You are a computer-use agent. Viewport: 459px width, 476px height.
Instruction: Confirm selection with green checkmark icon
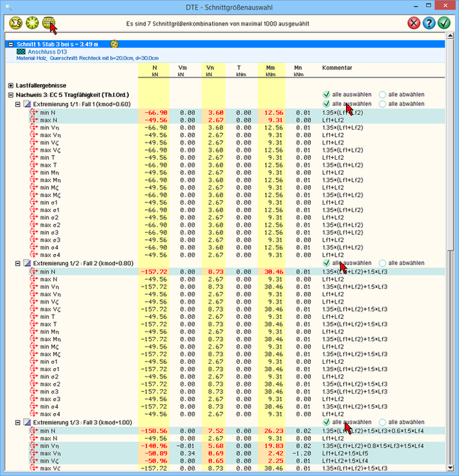point(445,23)
